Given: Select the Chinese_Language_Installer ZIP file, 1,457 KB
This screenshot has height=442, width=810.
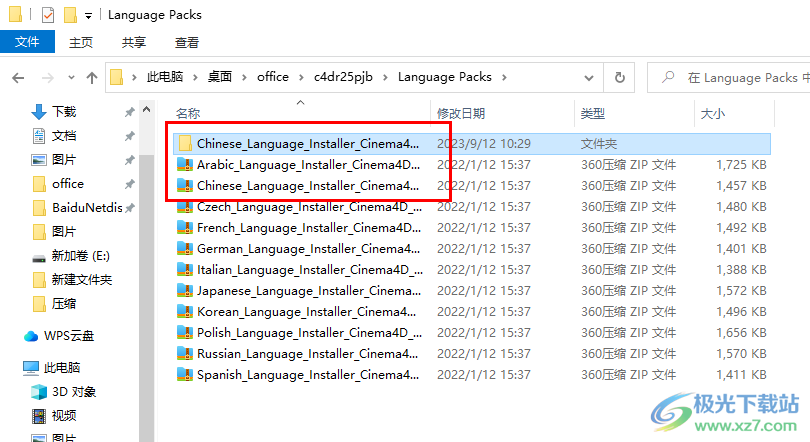Looking at the screenshot, I should (472, 186).
